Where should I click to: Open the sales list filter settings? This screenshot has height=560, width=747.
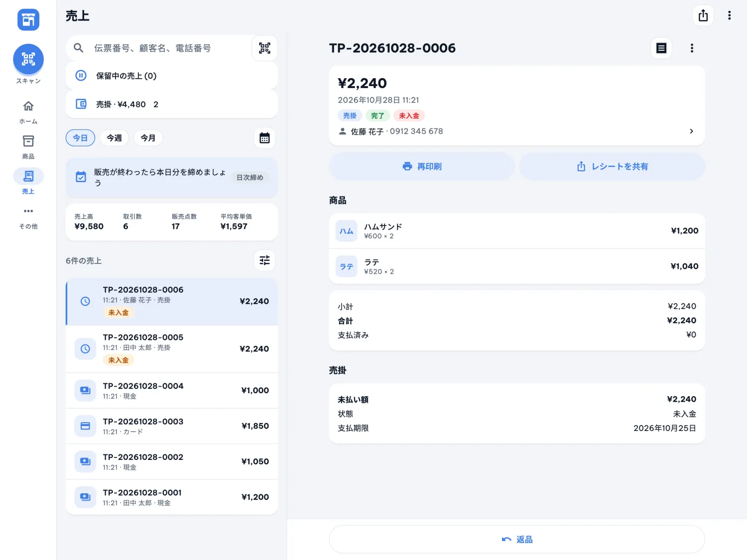coord(264,260)
